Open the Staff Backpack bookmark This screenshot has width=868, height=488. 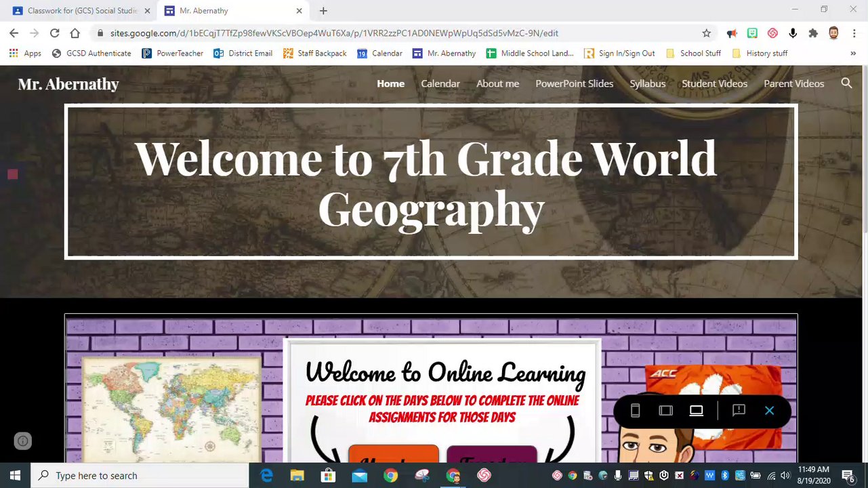tap(314, 53)
